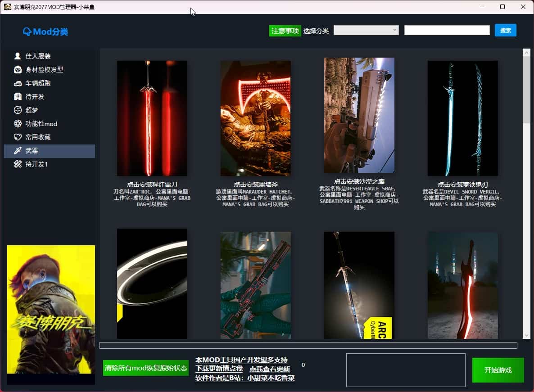This screenshot has height=392, width=534.
Task: Click the search text input field
Action: (447, 30)
